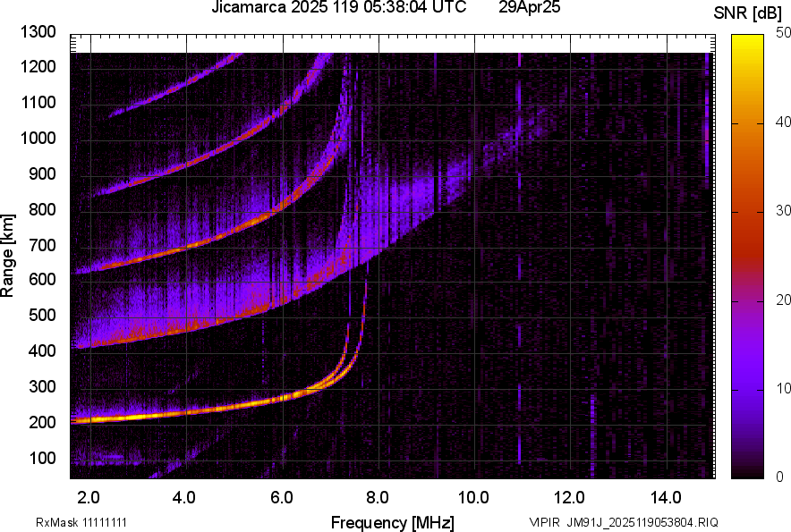791x532 pixels.
Task: Click the 'VIPIR' footer label
Action: [x=545, y=522]
